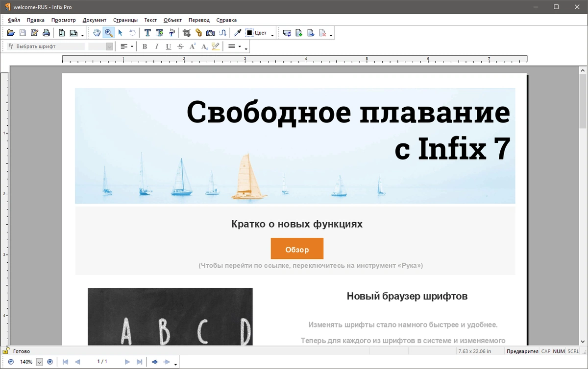Go to the next page button
The width and height of the screenshot is (588, 369).
tap(127, 362)
